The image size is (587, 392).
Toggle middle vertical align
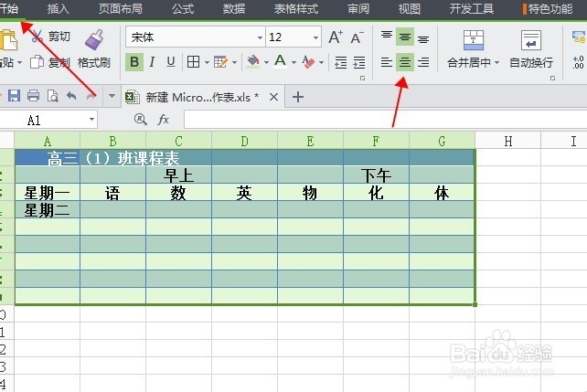tap(405, 37)
